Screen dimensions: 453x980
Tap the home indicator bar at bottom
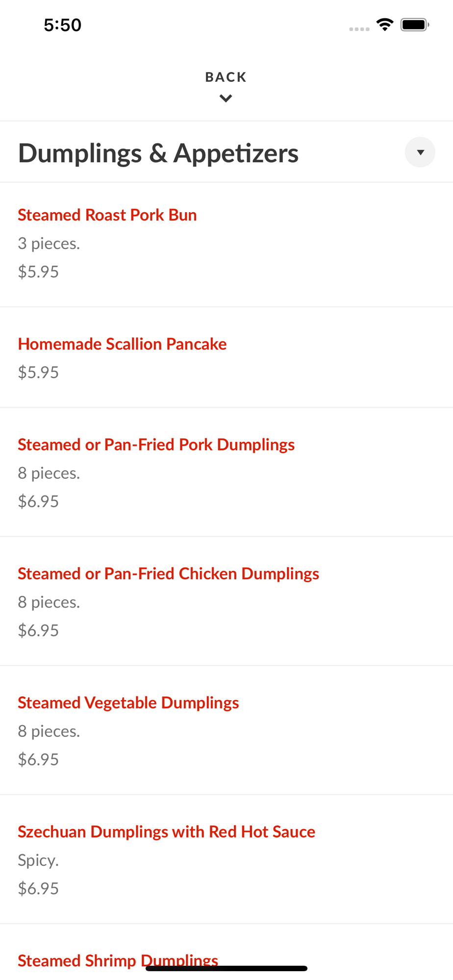point(226,968)
